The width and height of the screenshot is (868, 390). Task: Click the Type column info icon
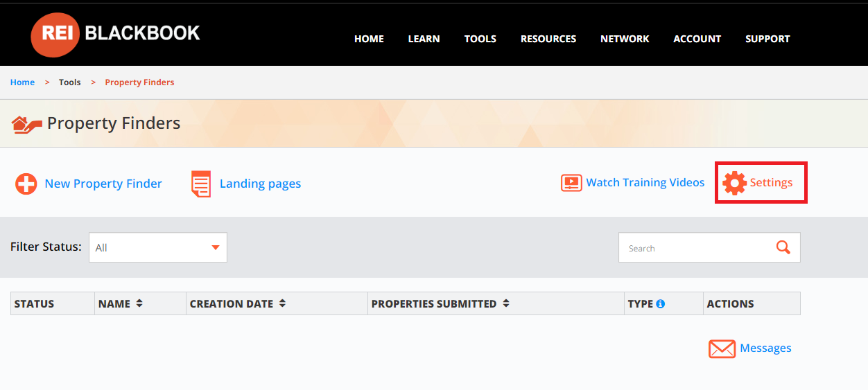[x=661, y=303]
